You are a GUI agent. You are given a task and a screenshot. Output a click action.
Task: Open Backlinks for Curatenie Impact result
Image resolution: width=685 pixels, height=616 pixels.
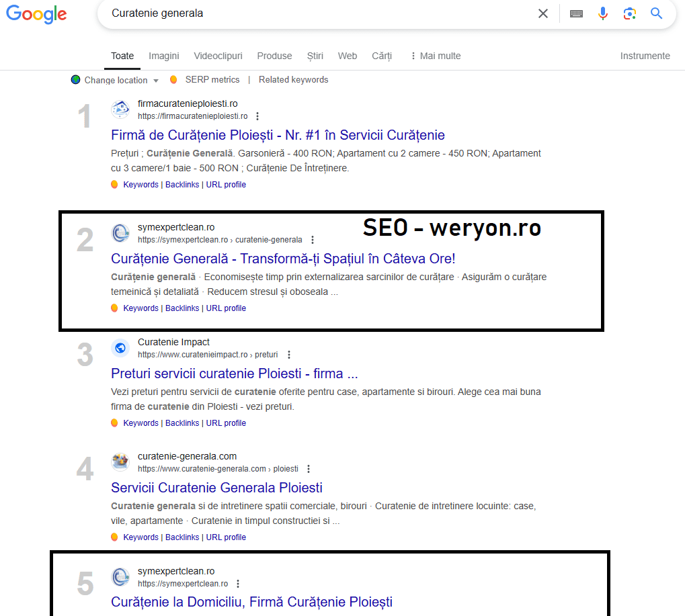pos(182,423)
